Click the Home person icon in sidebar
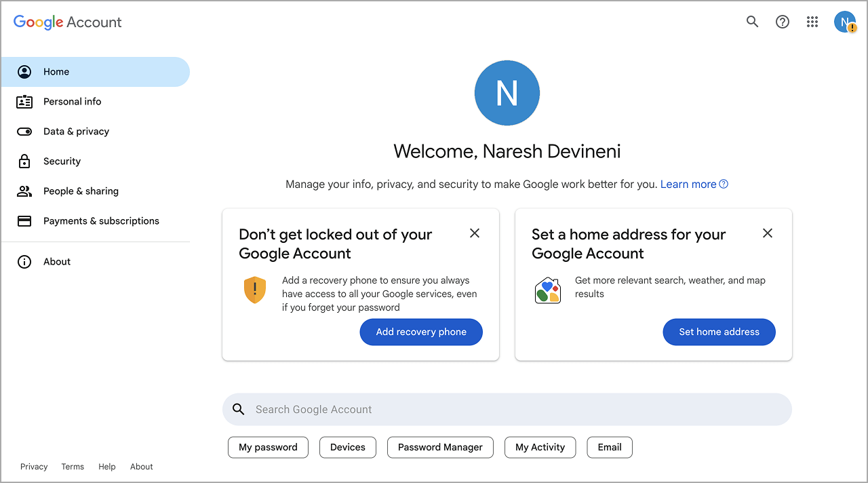The height and width of the screenshot is (483, 868). 24,72
